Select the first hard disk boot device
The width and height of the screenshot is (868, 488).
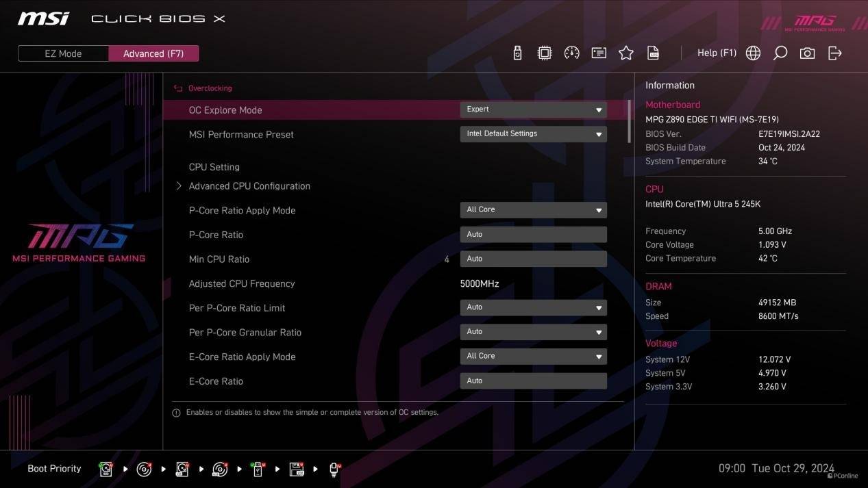pyautogui.click(x=106, y=470)
